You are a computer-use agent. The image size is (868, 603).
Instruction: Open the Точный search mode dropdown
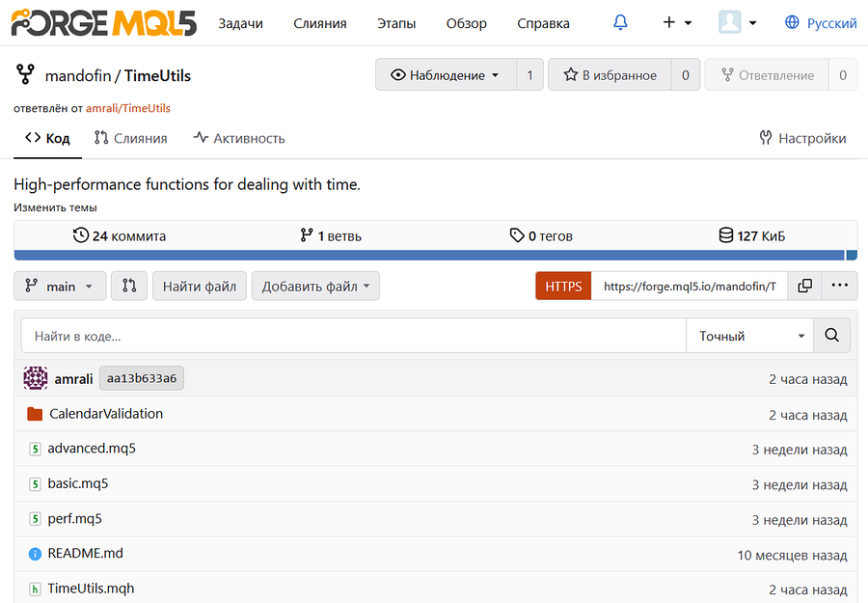click(x=750, y=336)
